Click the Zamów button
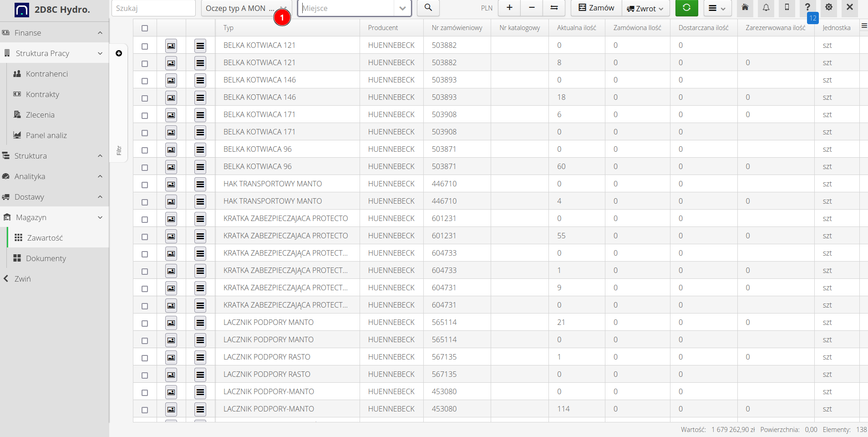Screen dimensions: 868x437 click(596, 8)
